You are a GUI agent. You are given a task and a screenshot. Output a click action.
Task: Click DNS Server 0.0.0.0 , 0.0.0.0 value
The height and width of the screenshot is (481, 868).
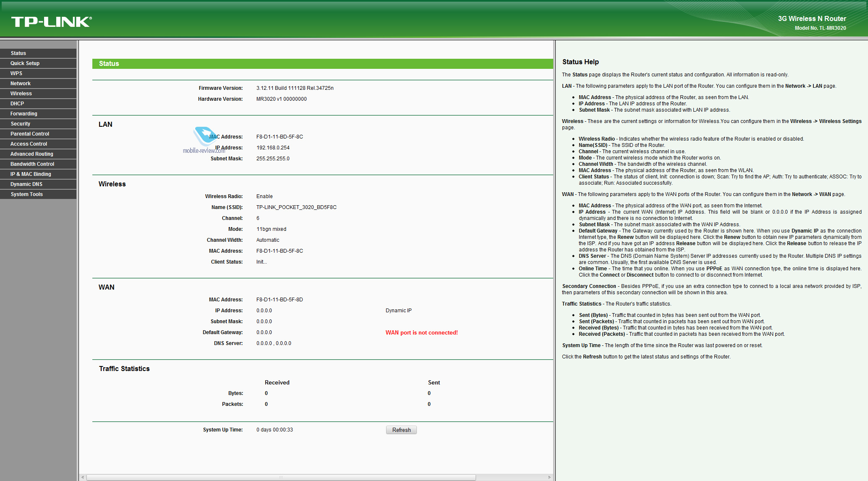(274, 343)
